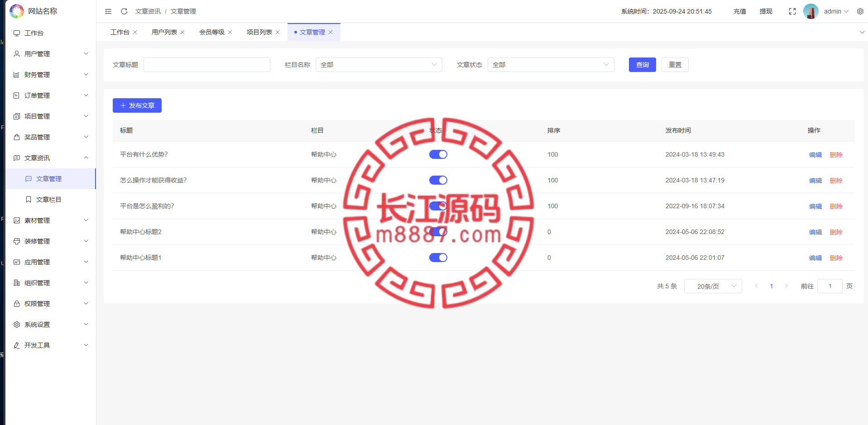Switch to the 用户列表 tab
This screenshot has width=868, height=425.
pos(164,32)
